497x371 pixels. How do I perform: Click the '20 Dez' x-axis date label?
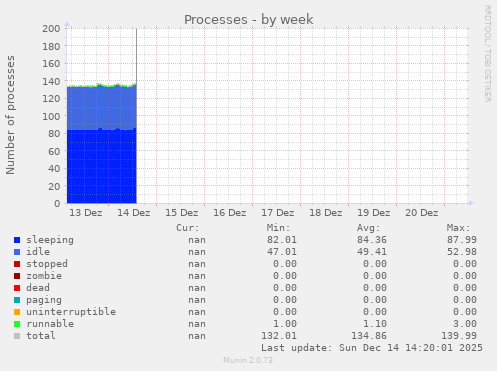click(422, 213)
